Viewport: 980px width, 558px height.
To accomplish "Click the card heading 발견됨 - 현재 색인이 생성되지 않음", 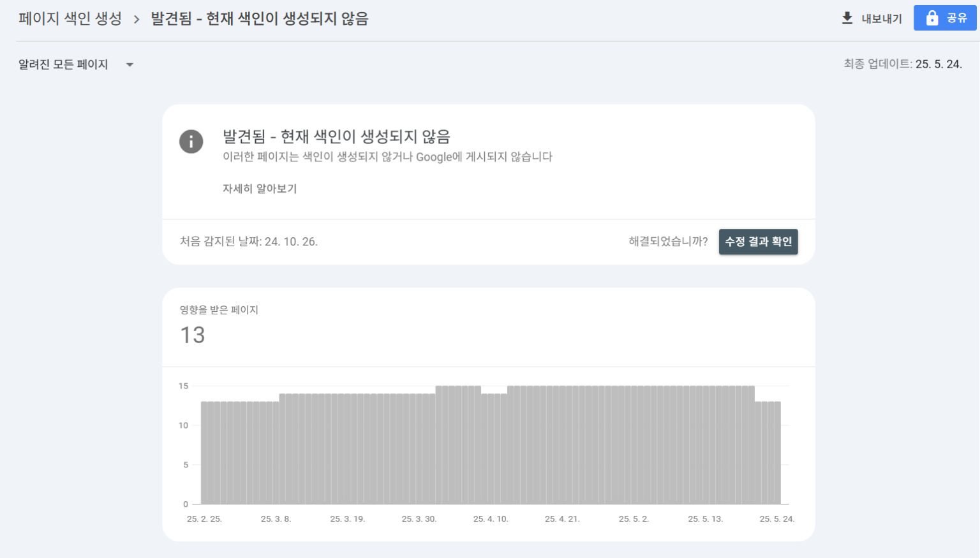I will (x=336, y=136).
